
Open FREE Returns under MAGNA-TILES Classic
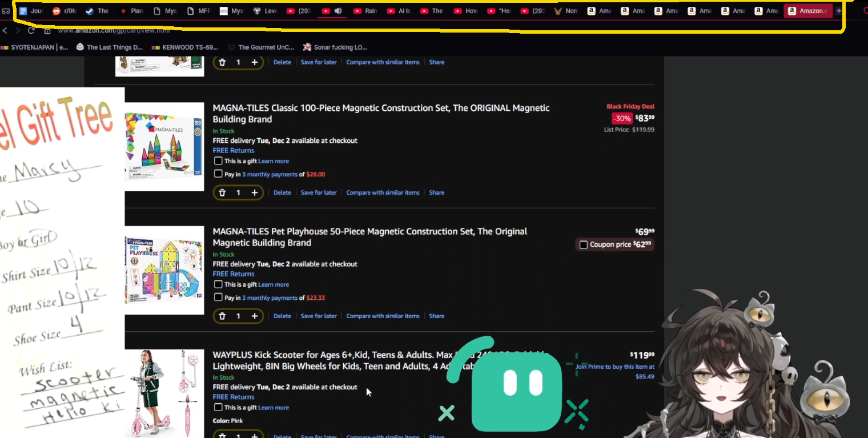click(x=234, y=151)
